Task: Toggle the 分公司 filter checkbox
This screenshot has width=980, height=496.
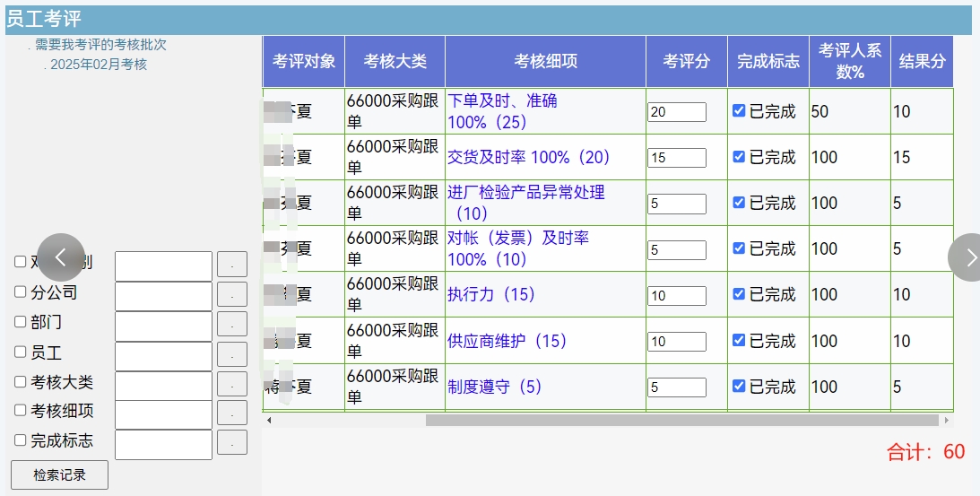Action: [x=21, y=292]
